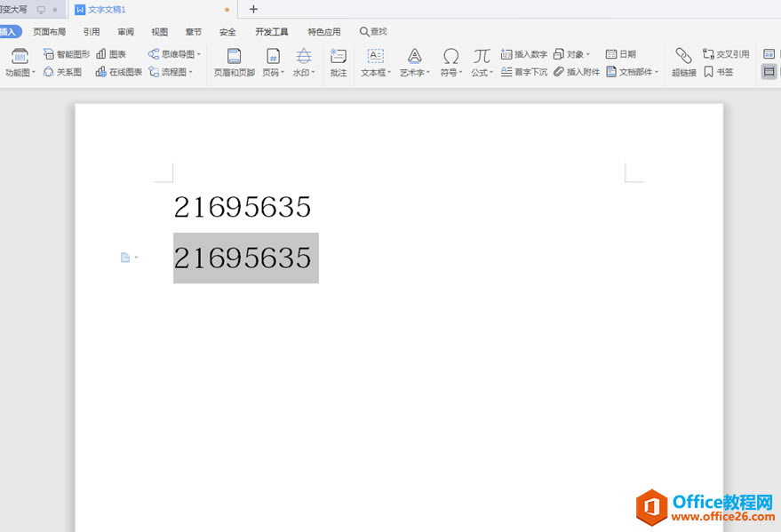This screenshot has height=532, width=781.
Task: Expand the 页码 dropdown arrow
Action: coord(283,73)
